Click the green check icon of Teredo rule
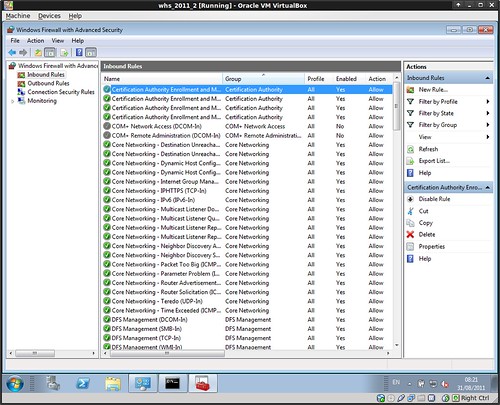The width and height of the screenshot is (500, 405). (107, 301)
